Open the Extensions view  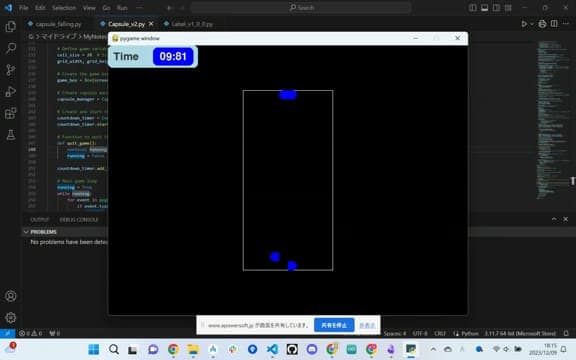[11, 113]
